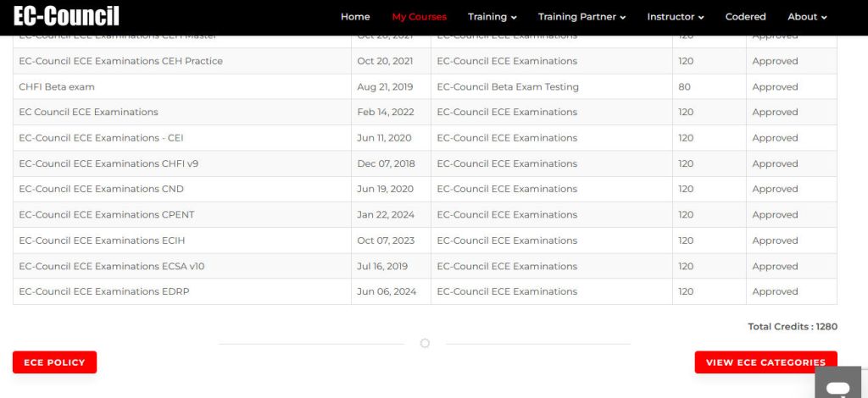Expand the Training Partner dropdown
This screenshot has height=398, width=868.
581,17
